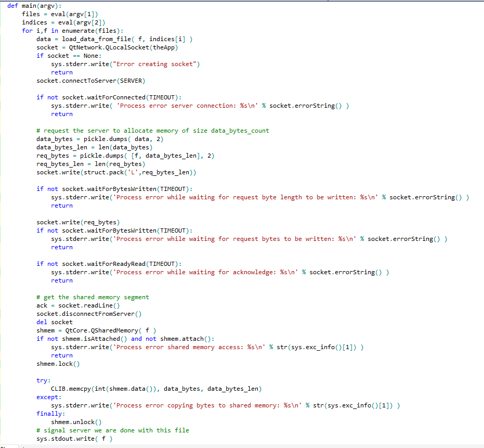
Task: Click the 'finally:' keyword line
Action: tap(51, 414)
